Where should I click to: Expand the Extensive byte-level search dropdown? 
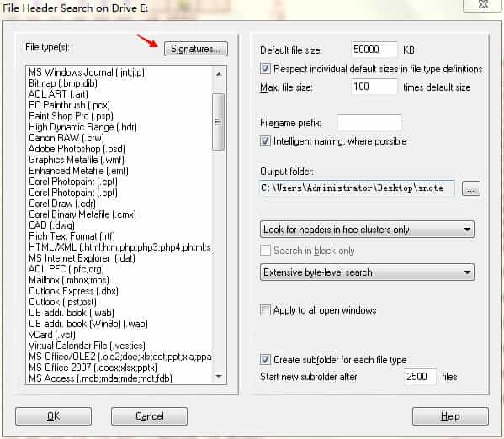click(367, 272)
